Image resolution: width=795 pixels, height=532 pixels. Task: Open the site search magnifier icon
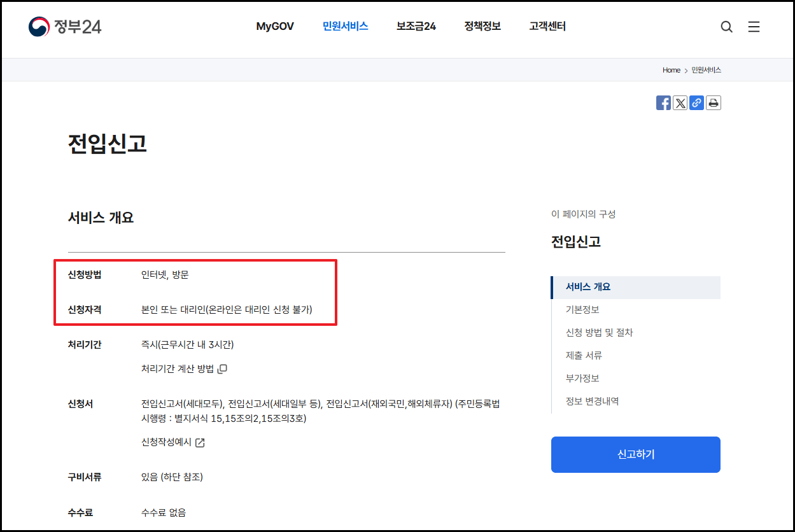pos(726,27)
